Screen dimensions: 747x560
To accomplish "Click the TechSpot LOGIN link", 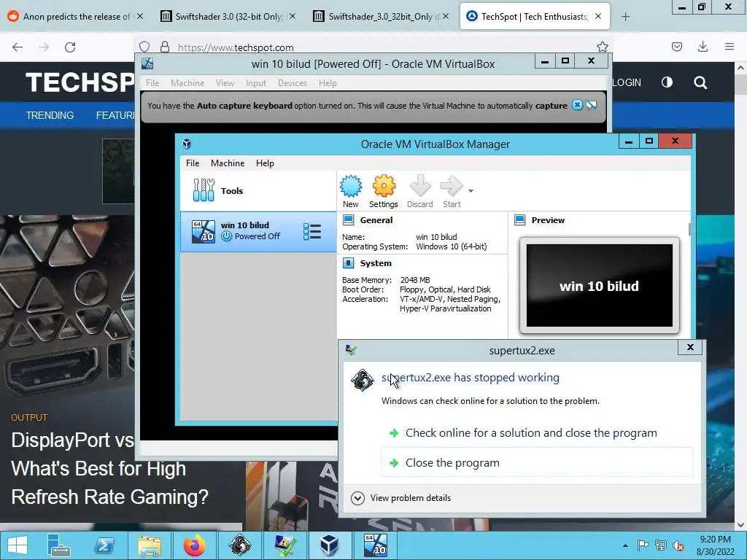I will (x=627, y=82).
